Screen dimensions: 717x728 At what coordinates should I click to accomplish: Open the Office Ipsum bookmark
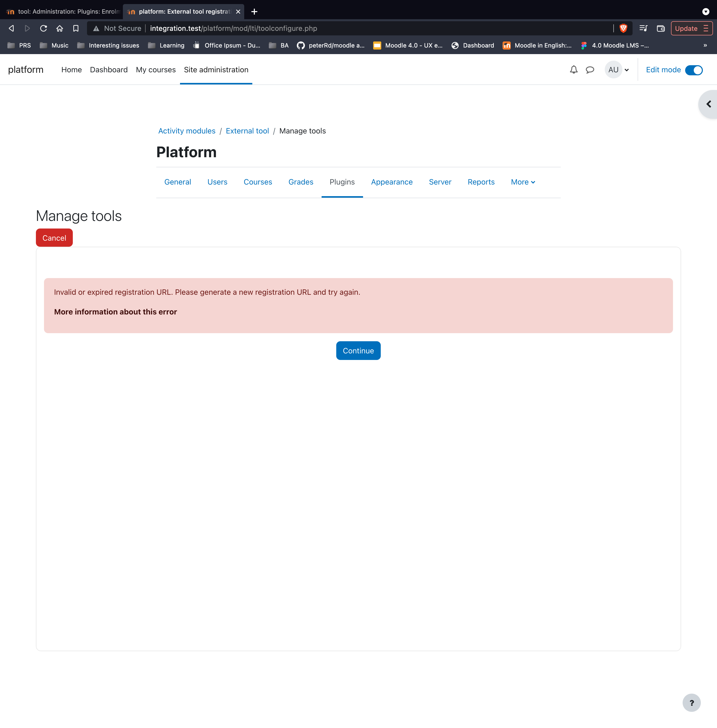click(x=227, y=45)
